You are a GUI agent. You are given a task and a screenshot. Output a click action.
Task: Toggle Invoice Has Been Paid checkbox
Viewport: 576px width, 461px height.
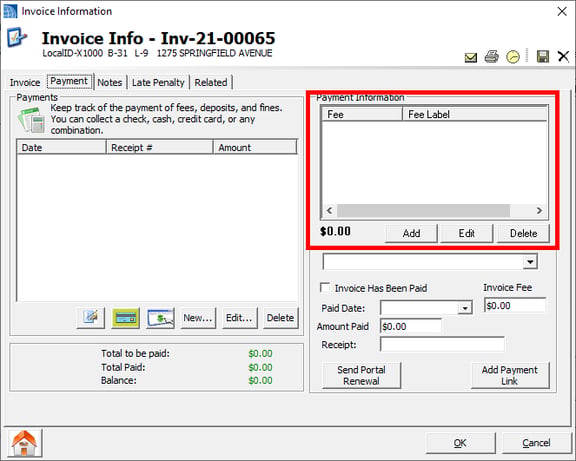click(x=325, y=288)
